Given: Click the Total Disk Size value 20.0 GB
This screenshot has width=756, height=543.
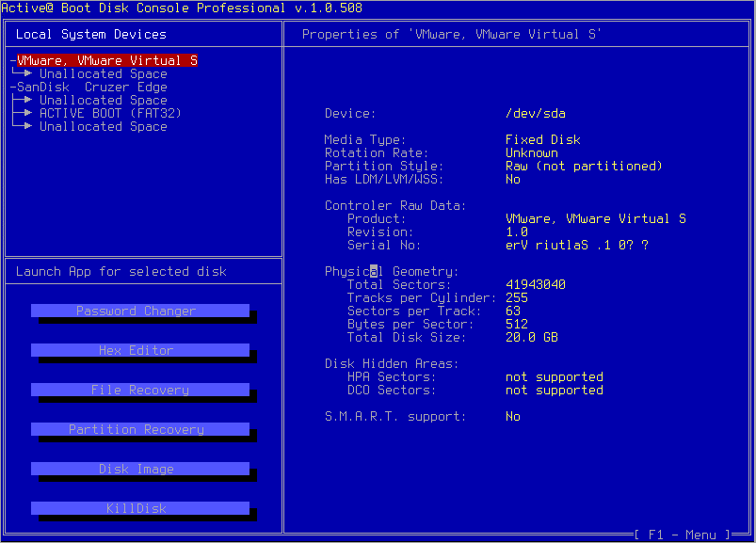Looking at the screenshot, I should click(x=532, y=337).
